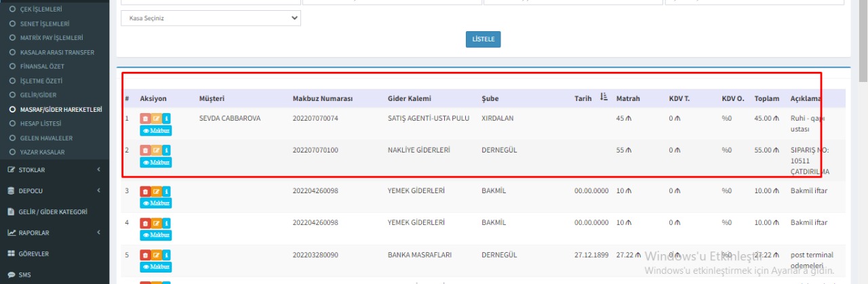The image size is (868, 284).
Task: Click blue info icon in row 3
Action: tap(167, 191)
